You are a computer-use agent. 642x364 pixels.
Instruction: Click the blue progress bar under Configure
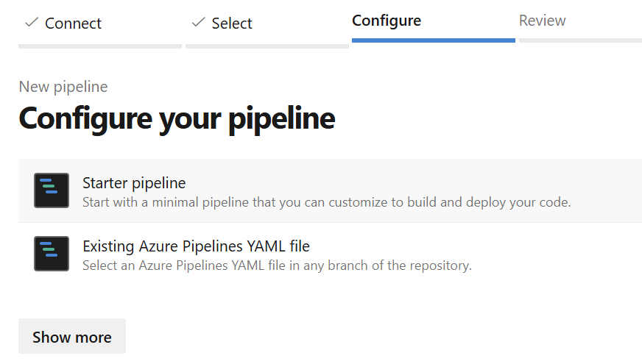[433, 40]
